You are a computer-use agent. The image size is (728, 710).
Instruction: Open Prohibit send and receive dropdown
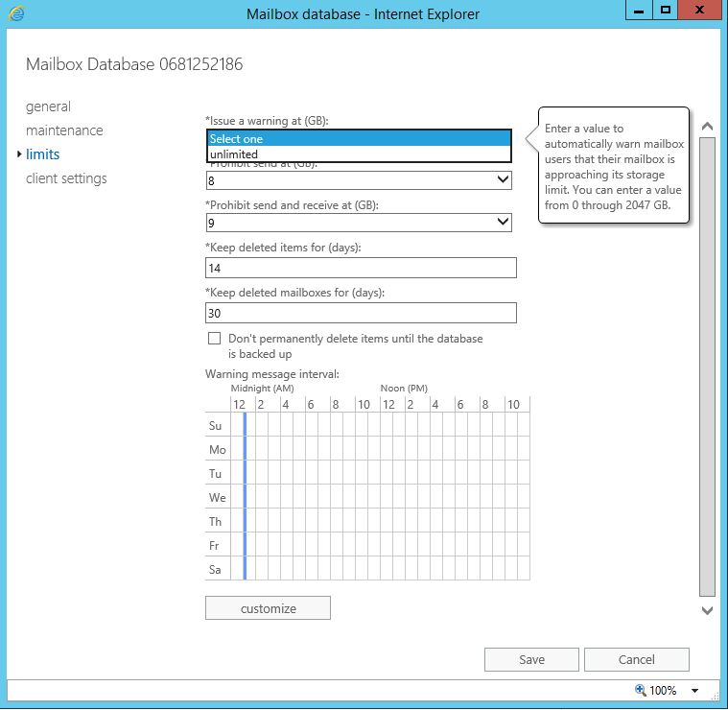(x=503, y=223)
